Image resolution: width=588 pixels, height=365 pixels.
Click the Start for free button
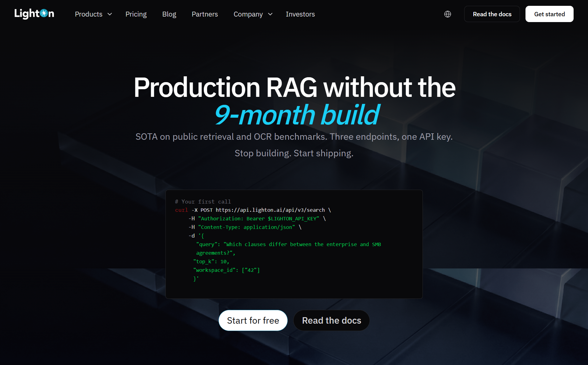coord(253,320)
